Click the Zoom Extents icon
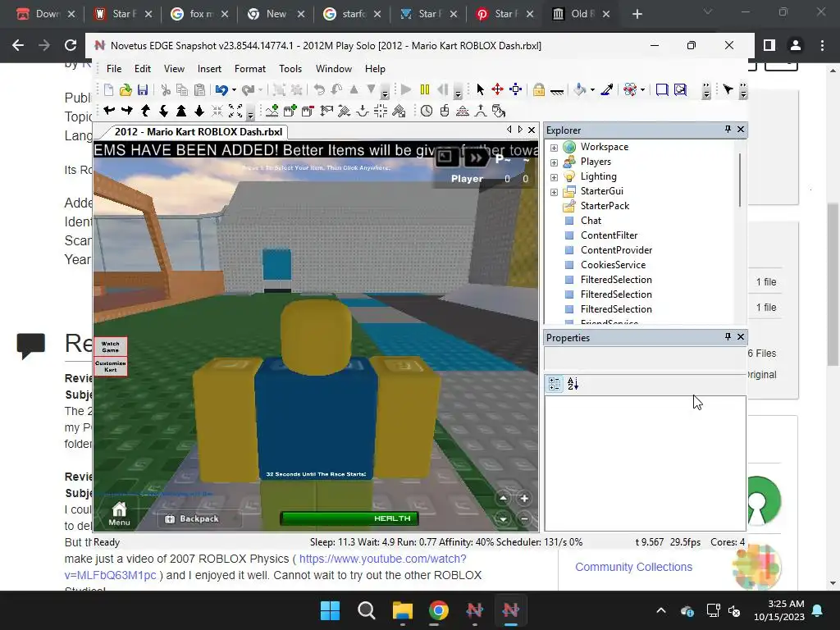The width and height of the screenshot is (840, 630). [x=235, y=111]
